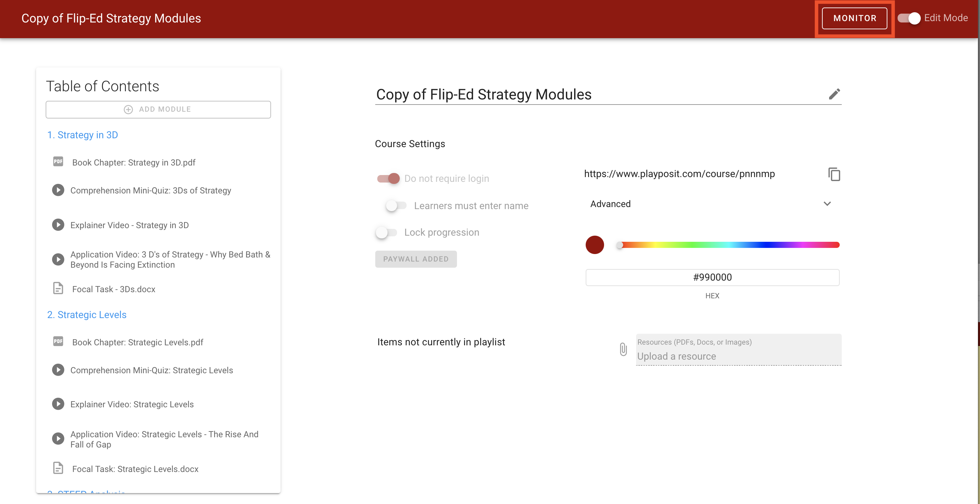Click the MONITOR button
Image resolution: width=980 pixels, height=504 pixels.
click(854, 18)
